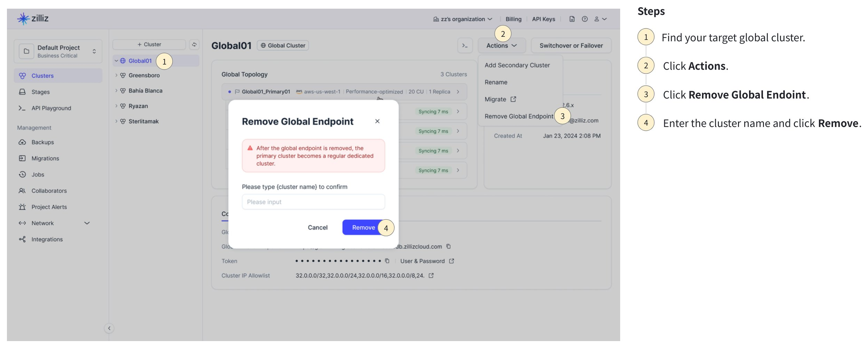Open Cluster IP Allowlist external link icon
The height and width of the screenshot is (348, 868).
click(x=431, y=275)
